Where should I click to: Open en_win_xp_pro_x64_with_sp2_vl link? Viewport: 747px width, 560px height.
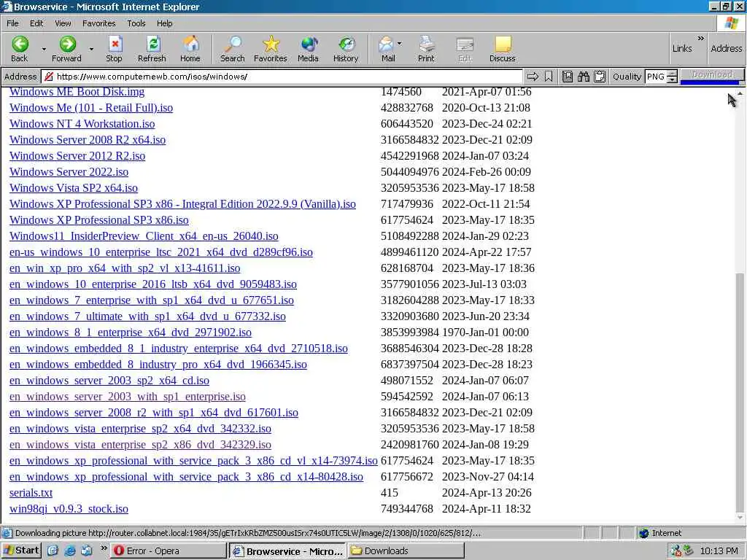point(125,268)
